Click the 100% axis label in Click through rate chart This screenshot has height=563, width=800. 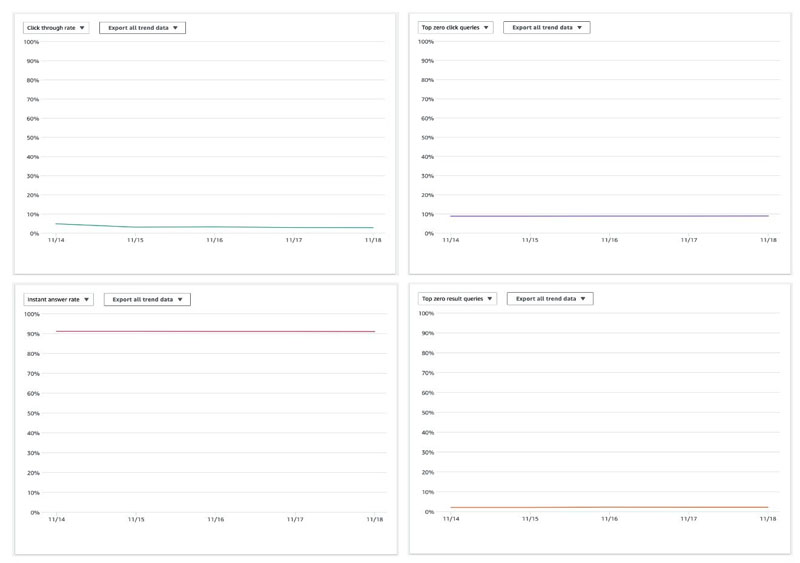point(31,42)
